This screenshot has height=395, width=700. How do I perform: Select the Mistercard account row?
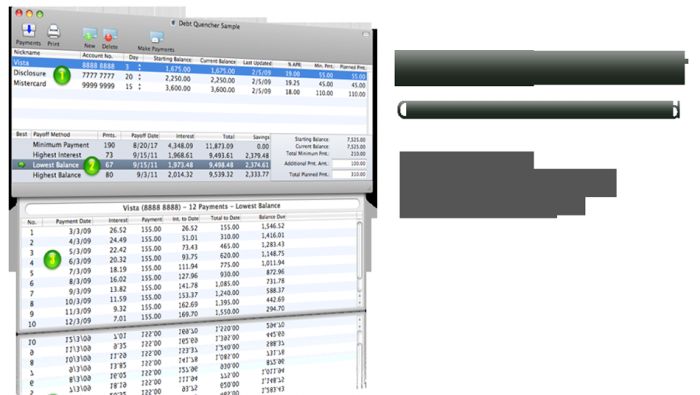tap(190, 88)
